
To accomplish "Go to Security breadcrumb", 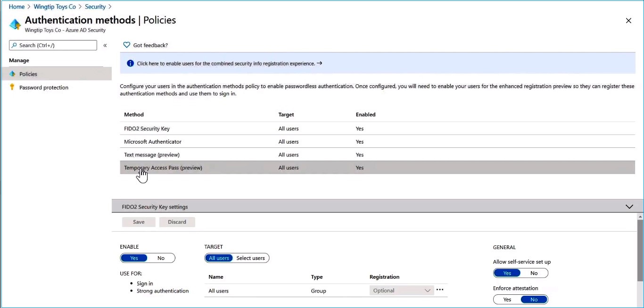I will (95, 7).
